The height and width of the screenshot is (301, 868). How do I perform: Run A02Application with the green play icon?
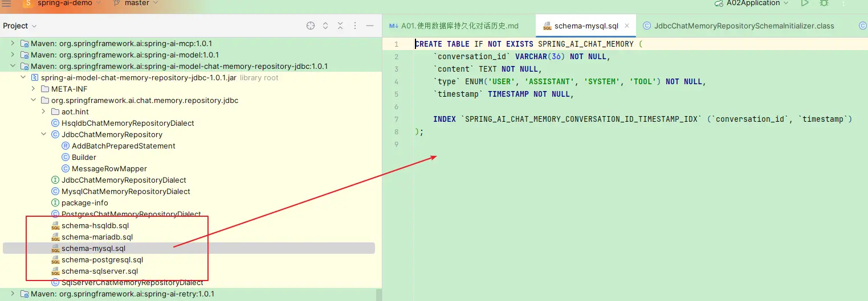[804, 3]
